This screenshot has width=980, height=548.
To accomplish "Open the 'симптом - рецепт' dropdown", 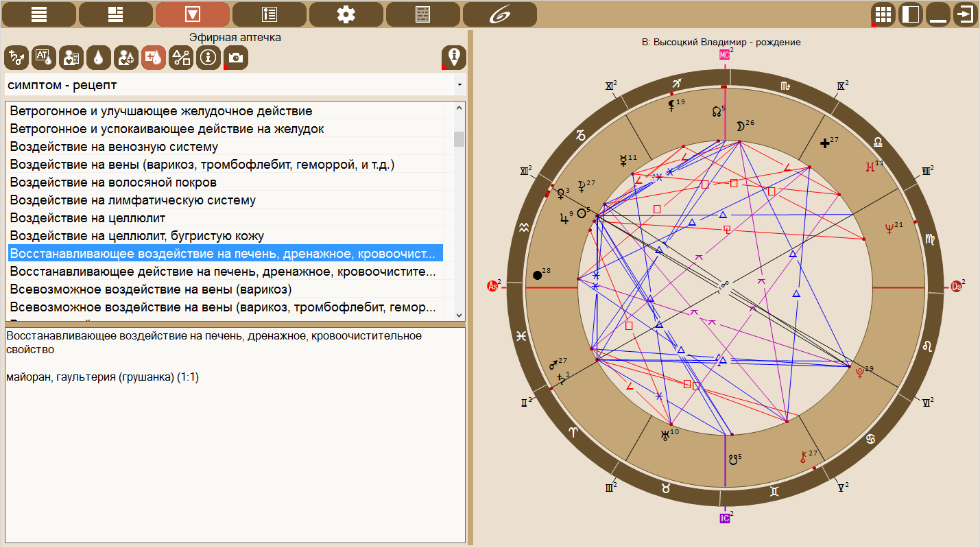I will [x=235, y=85].
